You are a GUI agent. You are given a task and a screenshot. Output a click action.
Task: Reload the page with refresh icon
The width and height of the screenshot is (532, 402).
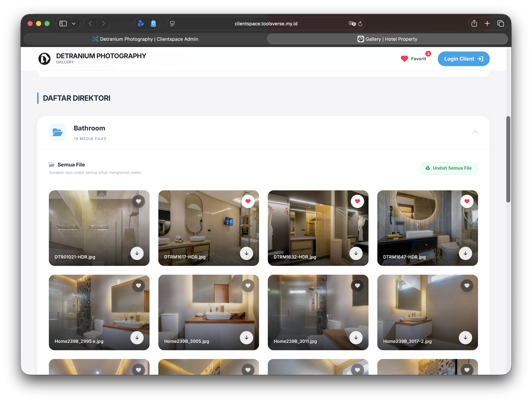[360, 24]
